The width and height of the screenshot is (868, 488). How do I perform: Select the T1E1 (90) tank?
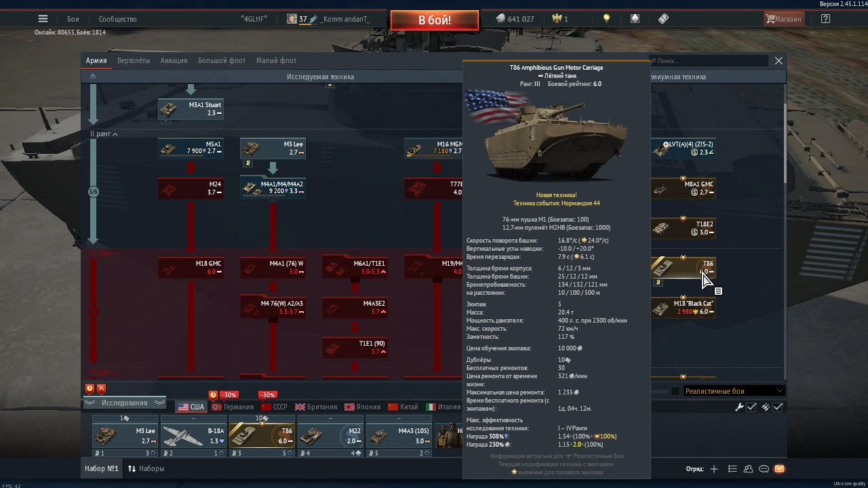(x=355, y=348)
